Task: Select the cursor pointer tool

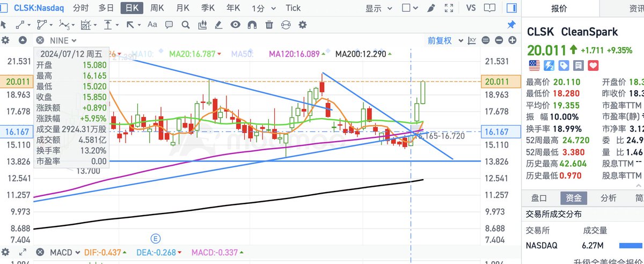Action: point(4,25)
